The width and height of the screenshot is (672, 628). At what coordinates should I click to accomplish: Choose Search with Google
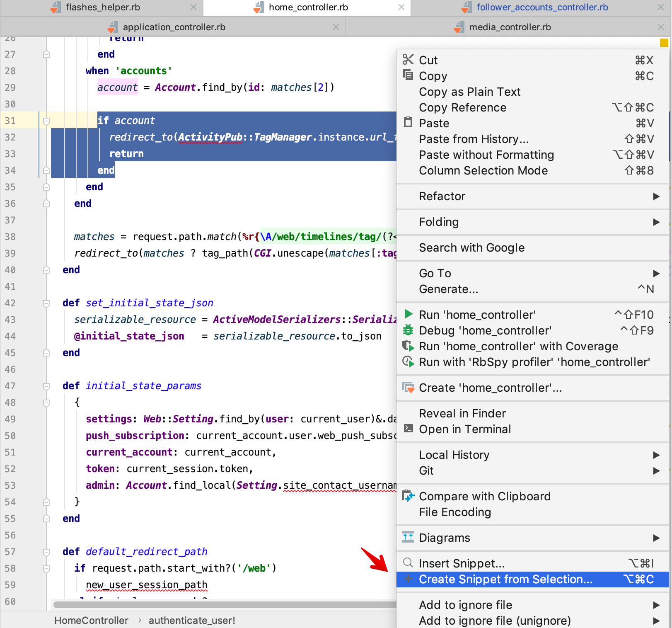[x=471, y=247]
